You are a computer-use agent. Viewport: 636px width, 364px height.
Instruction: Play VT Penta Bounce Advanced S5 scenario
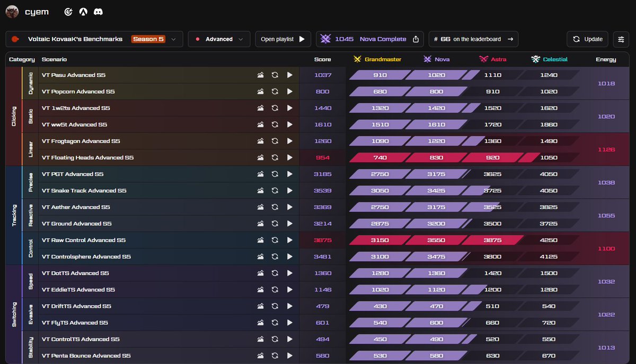pos(289,356)
